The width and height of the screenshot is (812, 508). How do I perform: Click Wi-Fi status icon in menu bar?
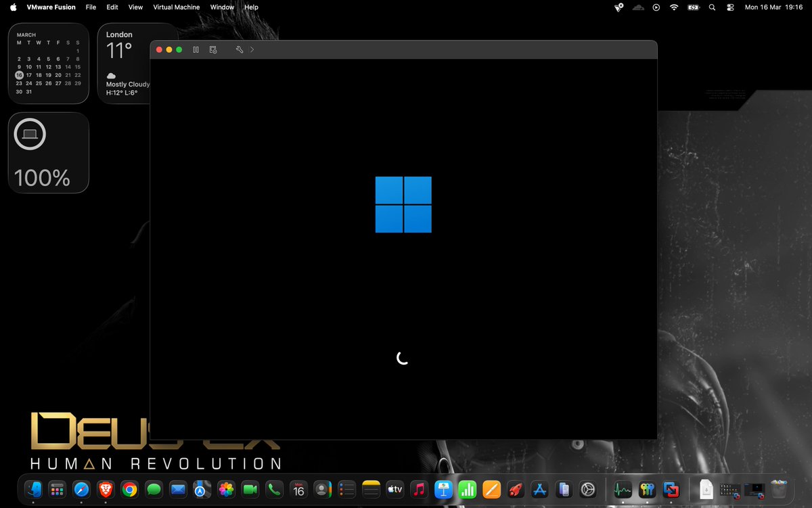pos(674,7)
